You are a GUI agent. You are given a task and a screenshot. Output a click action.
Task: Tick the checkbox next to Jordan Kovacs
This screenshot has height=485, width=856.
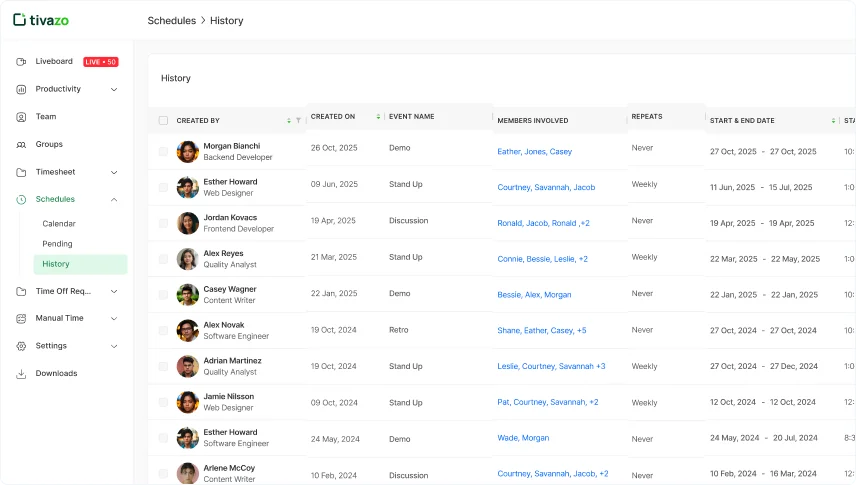coord(163,223)
